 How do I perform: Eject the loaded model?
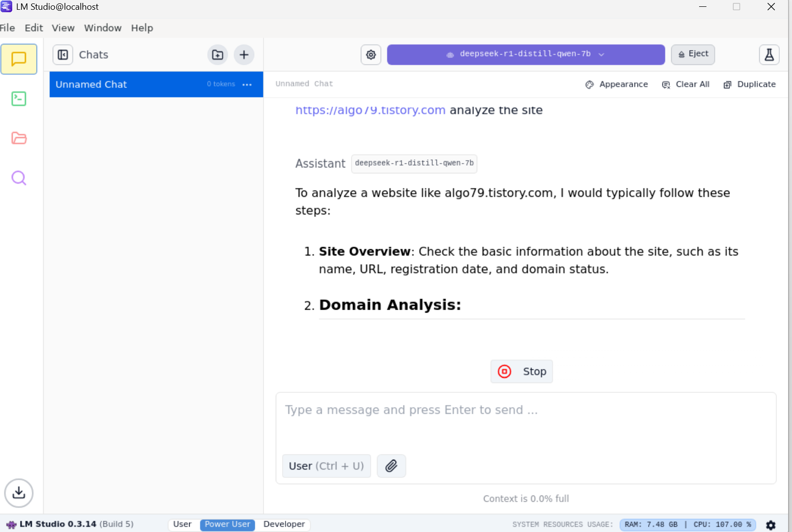(693, 54)
